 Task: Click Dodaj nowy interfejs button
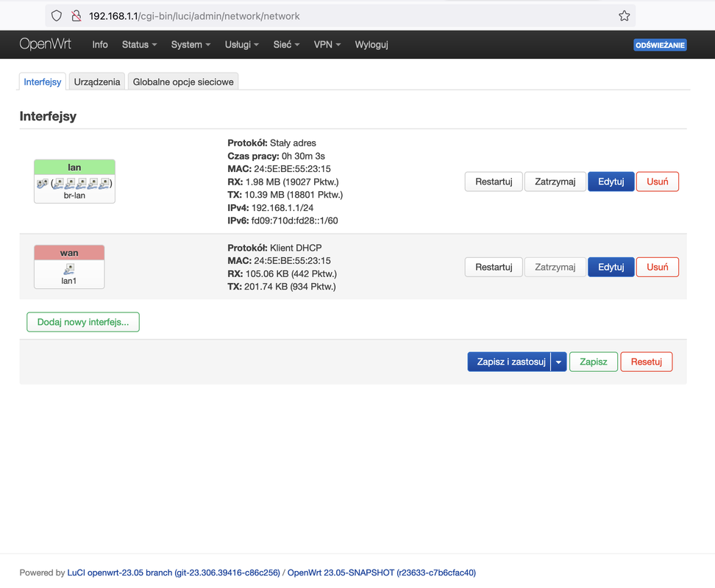pyautogui.click(x=83, y=322)
